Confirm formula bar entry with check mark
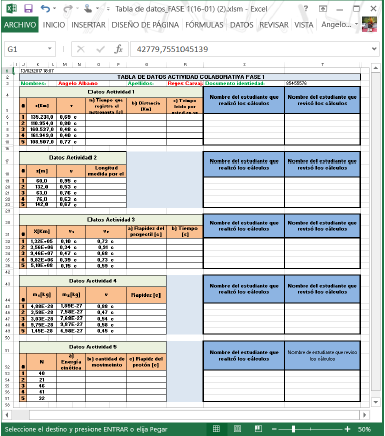 [100, 49]
